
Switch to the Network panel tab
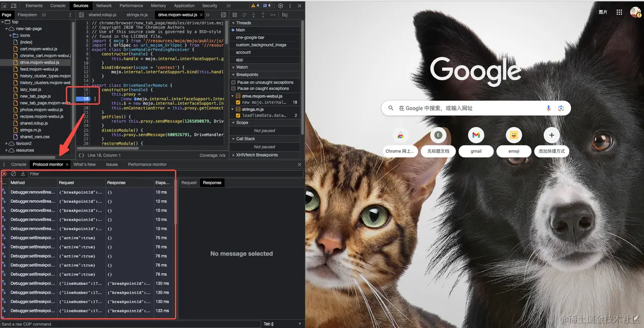click(104, 6)
